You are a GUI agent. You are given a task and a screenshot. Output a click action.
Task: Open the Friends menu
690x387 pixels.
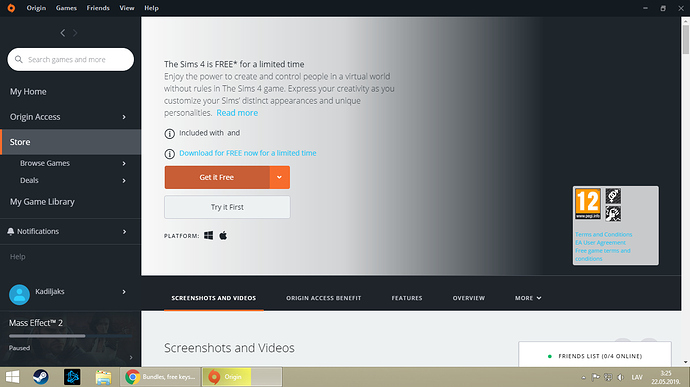coord(98,8)
